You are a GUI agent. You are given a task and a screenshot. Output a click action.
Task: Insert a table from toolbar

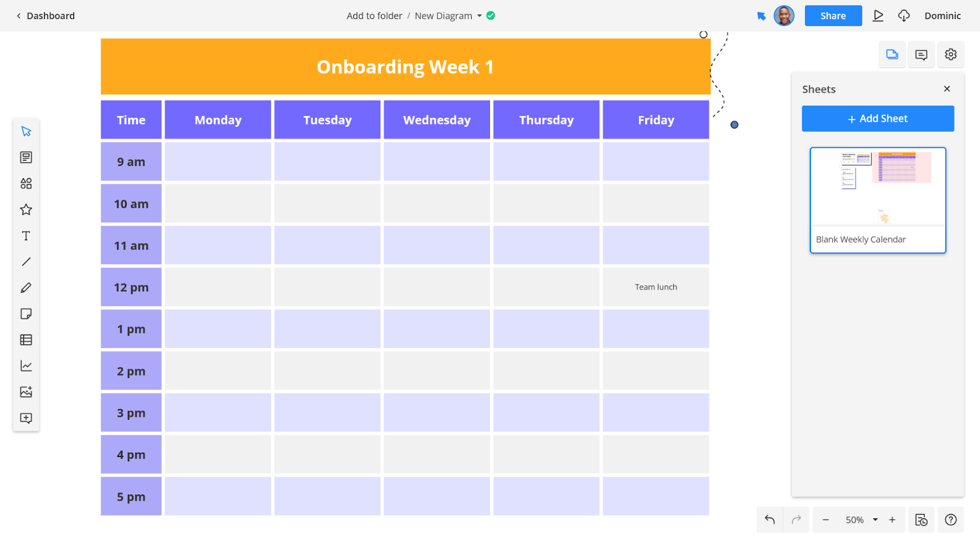click(x=26, y=340)
